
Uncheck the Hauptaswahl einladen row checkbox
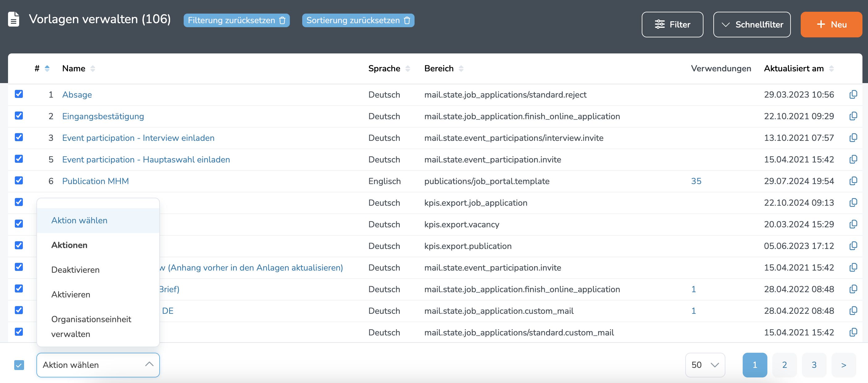[x=19, y=159]
